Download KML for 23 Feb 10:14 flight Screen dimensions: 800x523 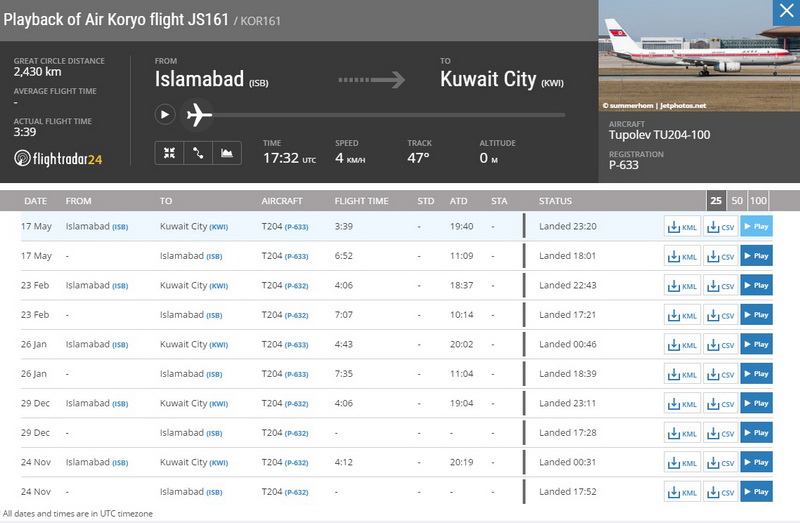click(x=682, y=315)
